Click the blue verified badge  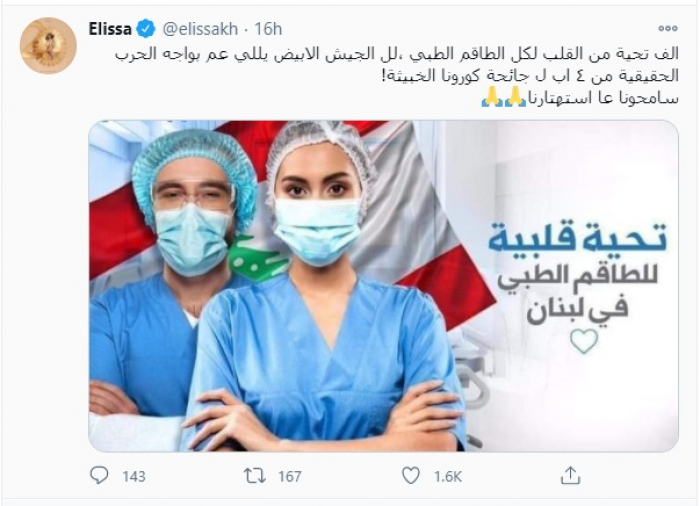coord(145,29)
